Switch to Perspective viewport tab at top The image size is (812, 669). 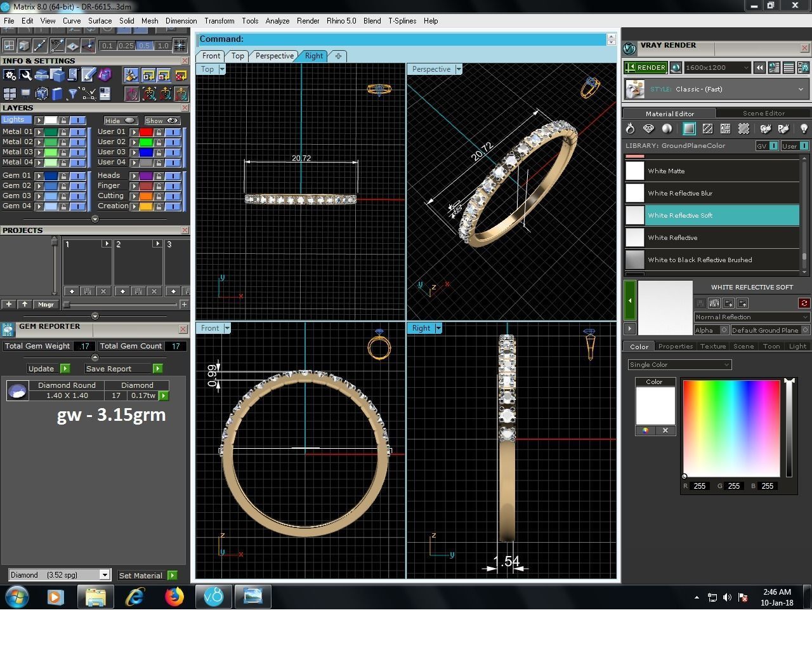click(x=275, y=56)
